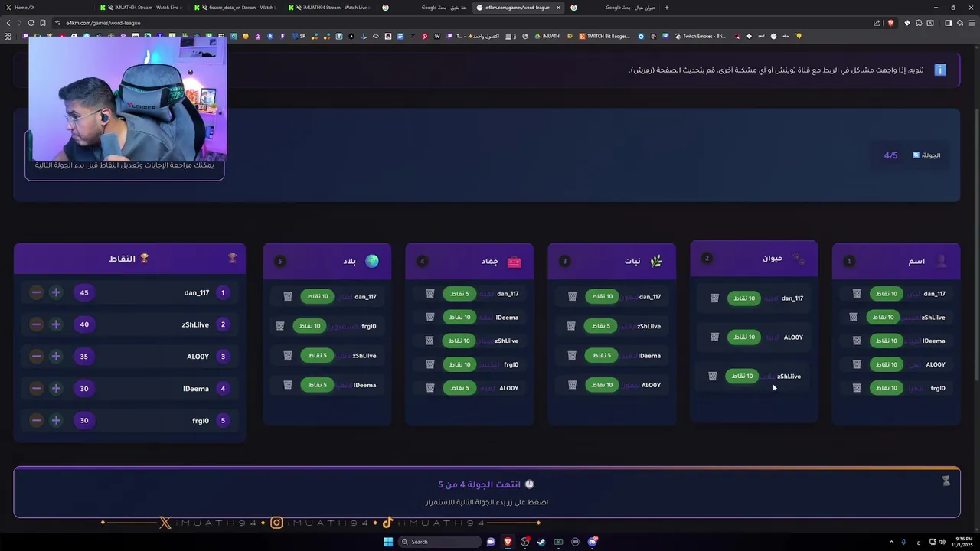Increase IDeema's score with plus button
The height and width of the screenshot is (551, 980).
pyautogui.click(x=56, y=389)
